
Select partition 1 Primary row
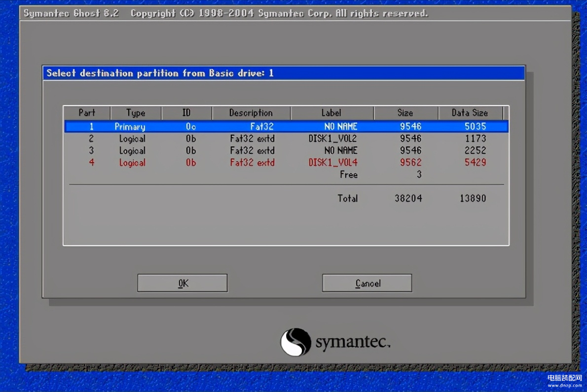point(287,126)
